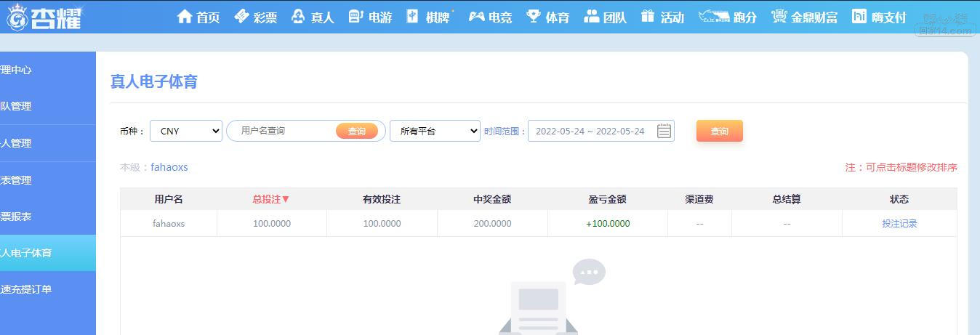Open 跑分 in the top navigation
The image size is (980, 335).
pyautogui.click(x=745, y=17)
